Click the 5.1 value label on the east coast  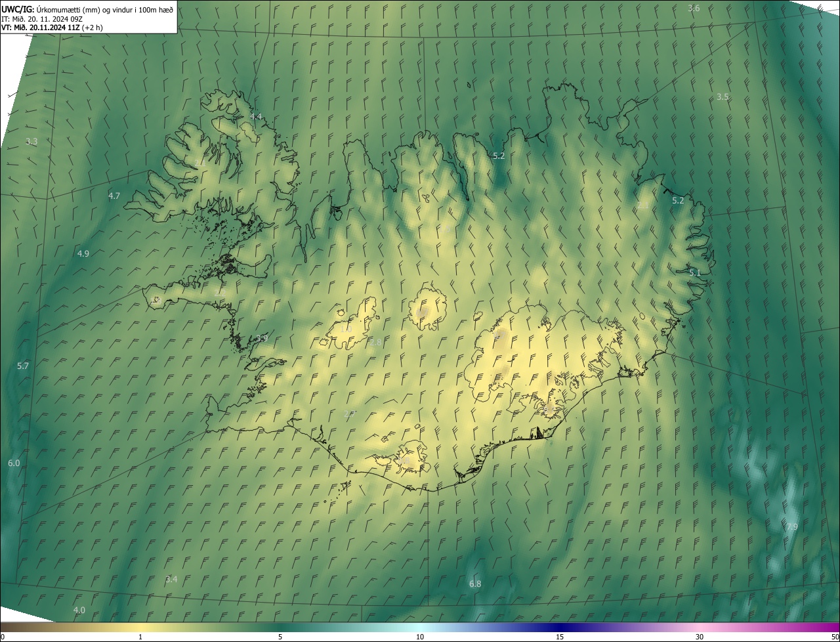coord(695,272)
